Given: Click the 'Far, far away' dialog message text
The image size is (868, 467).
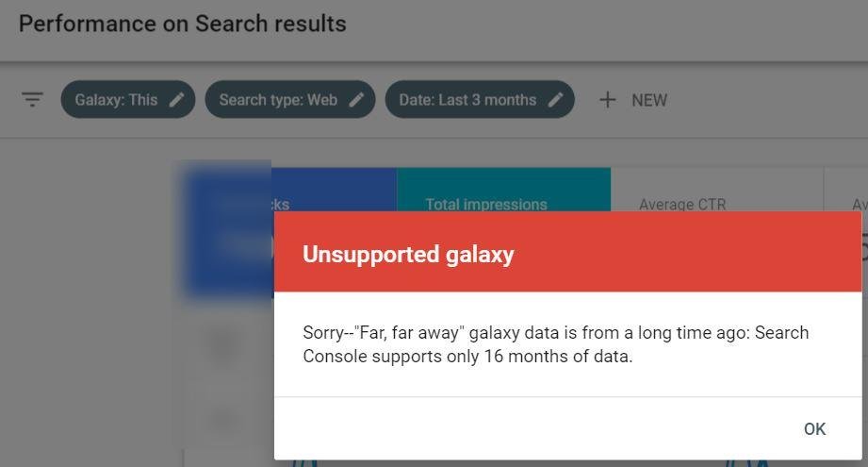Looking at the screenshot, I should pos(555,344).
